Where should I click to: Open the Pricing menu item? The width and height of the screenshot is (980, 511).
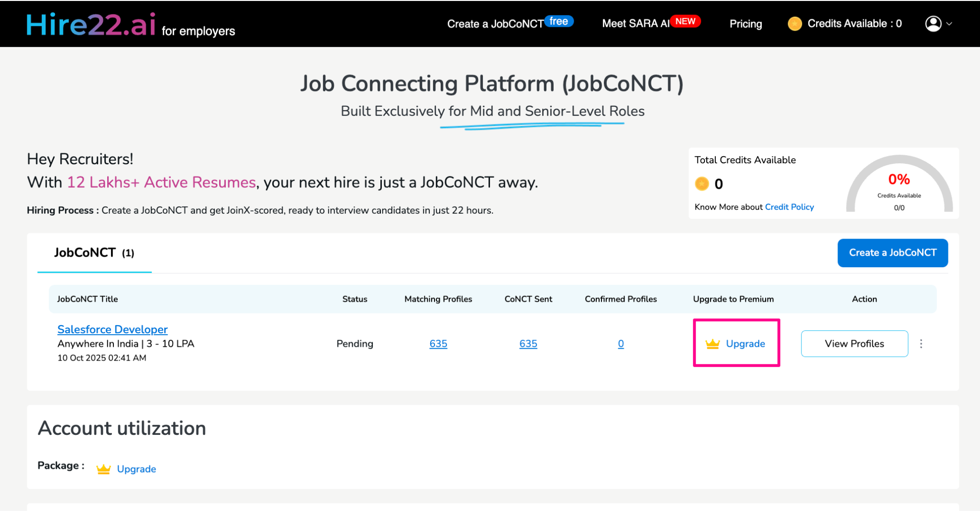tap(745, 23)
